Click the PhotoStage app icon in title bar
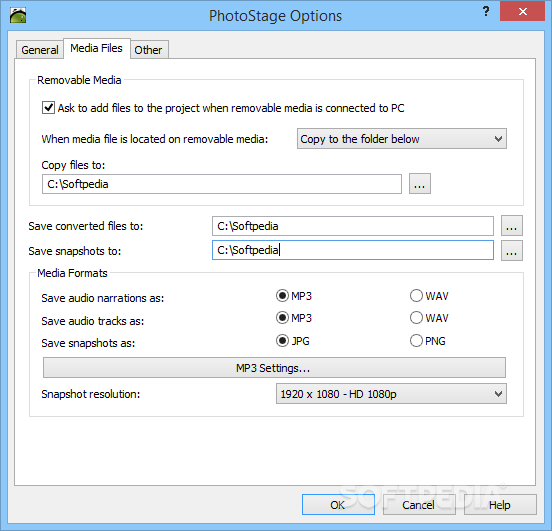Screen dimensions: 552x531 coord(18,15)
